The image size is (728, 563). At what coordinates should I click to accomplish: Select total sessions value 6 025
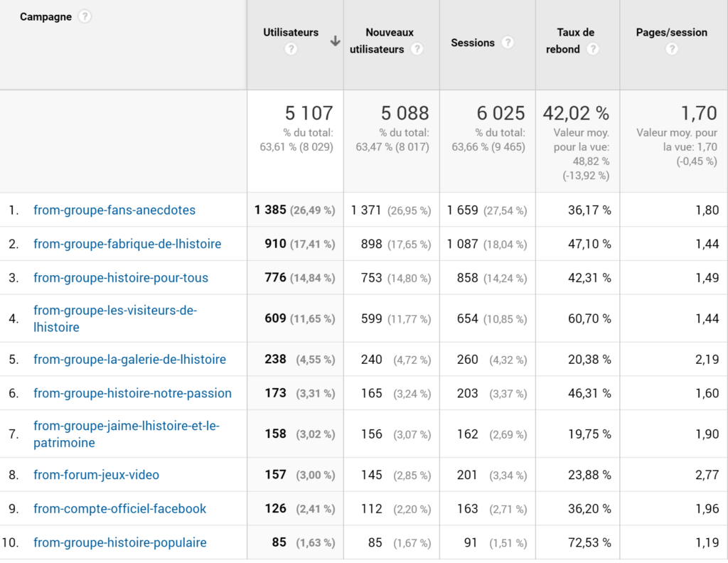[x=501, y=113]
